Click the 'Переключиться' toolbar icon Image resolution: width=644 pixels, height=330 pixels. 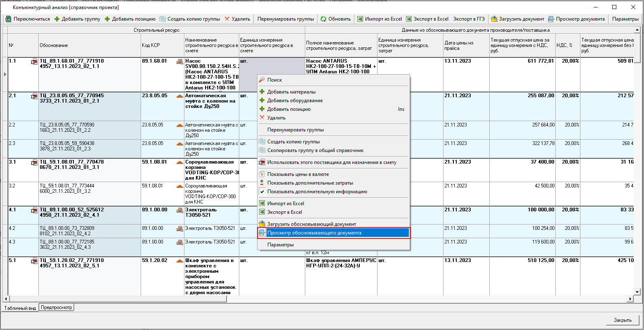click(8, 19)
